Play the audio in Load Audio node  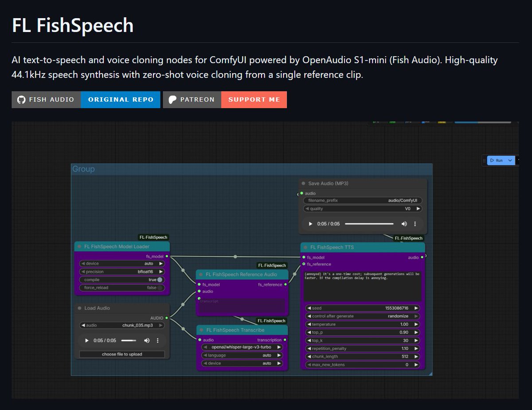87,341
